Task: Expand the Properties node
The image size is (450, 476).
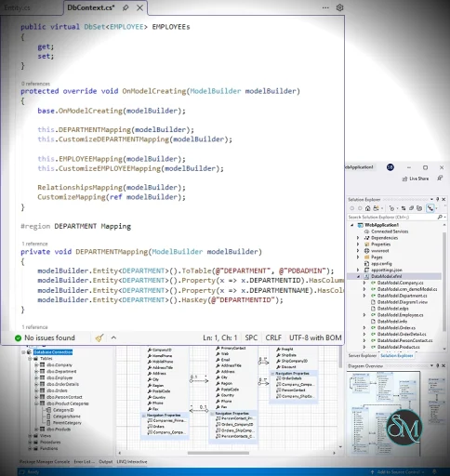Action: click(x=358, y=245)
